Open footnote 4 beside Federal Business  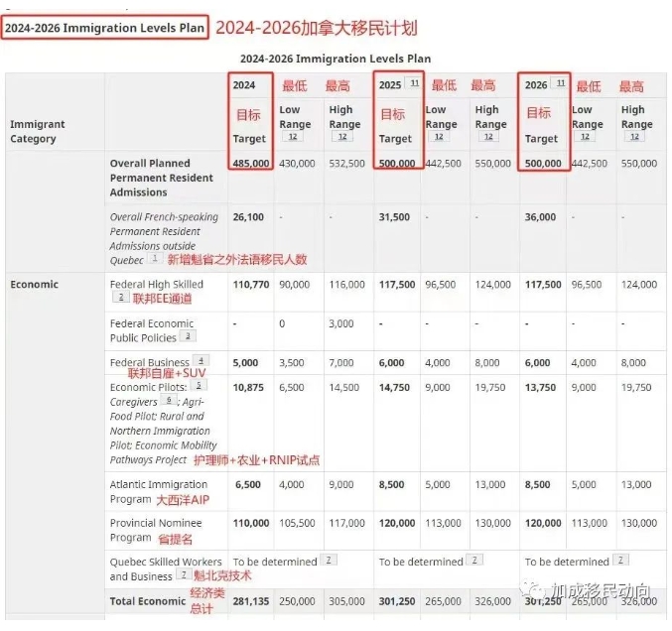click(x=201, y=360)
